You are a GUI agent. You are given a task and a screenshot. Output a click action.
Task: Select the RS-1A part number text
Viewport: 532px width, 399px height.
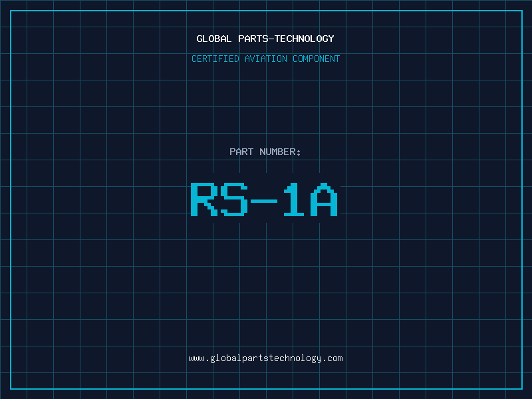point(265,199)
